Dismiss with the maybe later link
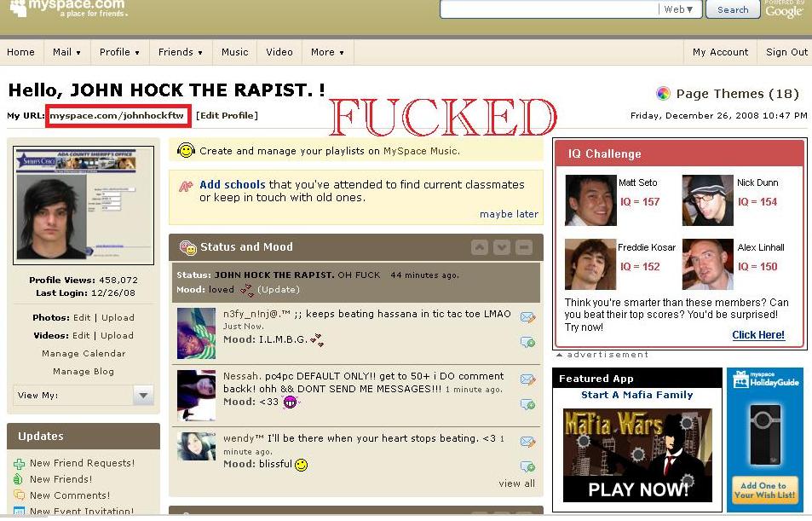The width and height of the screenshot is (812, 521). (509, 214)
